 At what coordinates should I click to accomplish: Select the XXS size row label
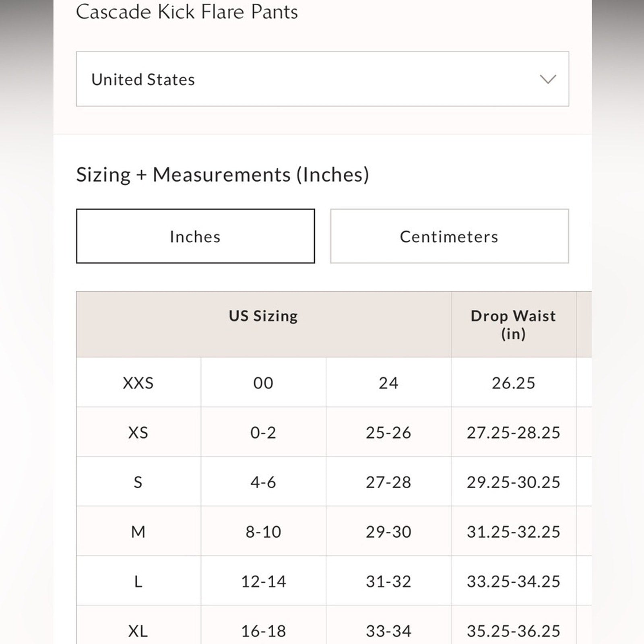(x=138, y=383)
